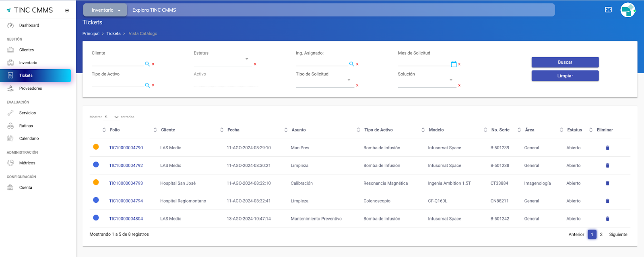Toggle sidebar pin radio next to TINC CMMS
This screenshot has height=257, width=644.
pos(67,10)
